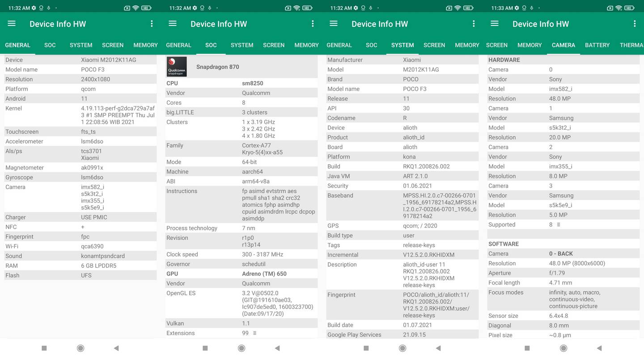This screenshot has width=644, height=358.
Task: Tap battery indicator in the Camera-tab screenshot
Action: click(629, 8)
